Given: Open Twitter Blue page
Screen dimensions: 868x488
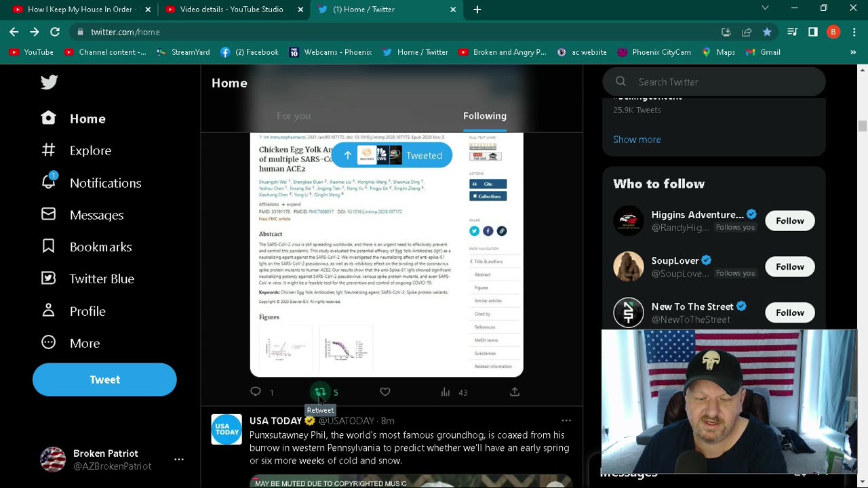Looking at the screenshot, I should click(87, 279).
